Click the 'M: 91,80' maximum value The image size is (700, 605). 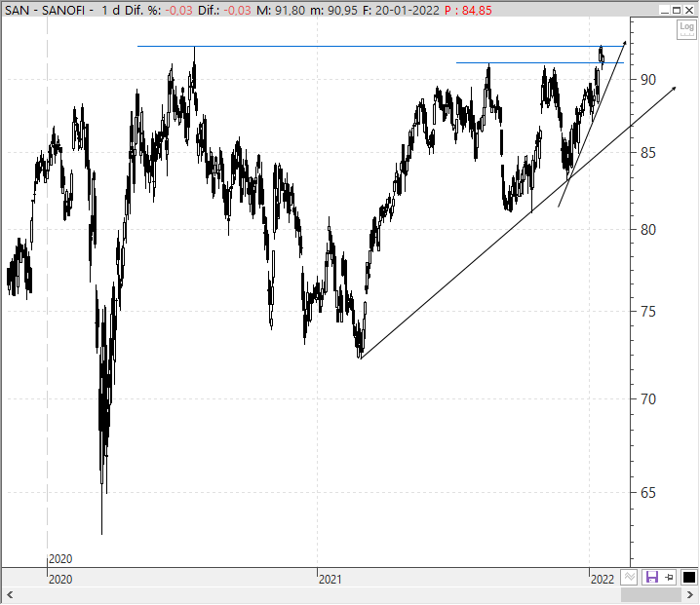pyautogui.click(x=281, y=10)
